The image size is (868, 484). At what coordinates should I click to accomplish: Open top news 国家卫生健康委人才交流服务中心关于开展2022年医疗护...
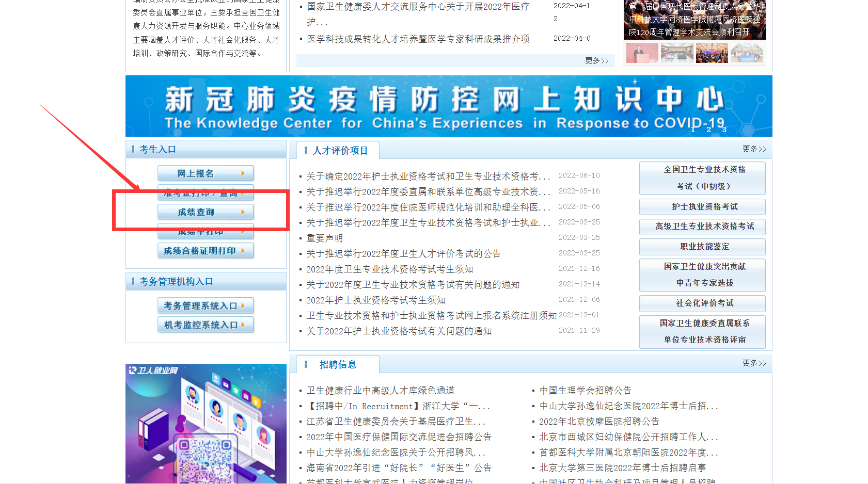418,14
